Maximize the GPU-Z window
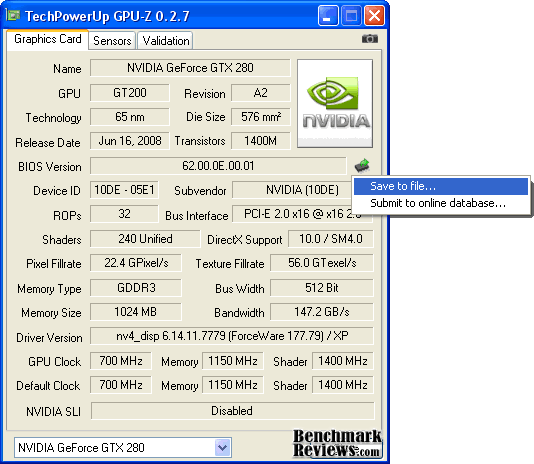This screenshot has height=464, width=534. pos(351,15)
